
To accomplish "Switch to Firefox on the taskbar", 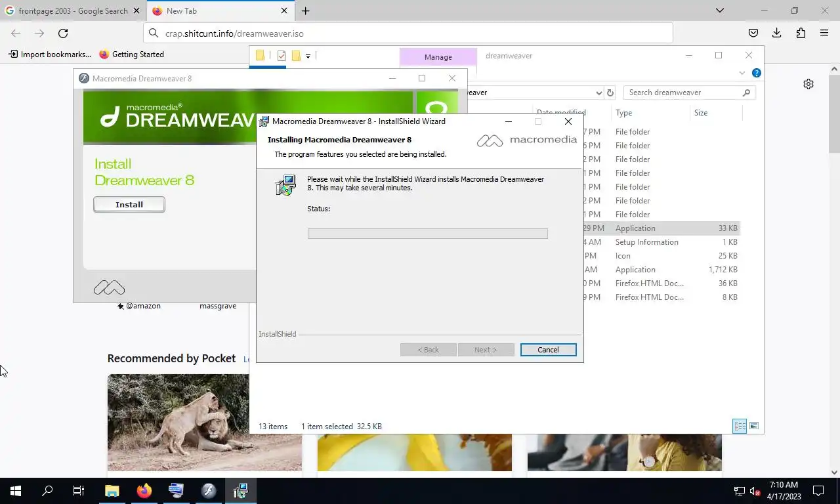I will (144, 491).
